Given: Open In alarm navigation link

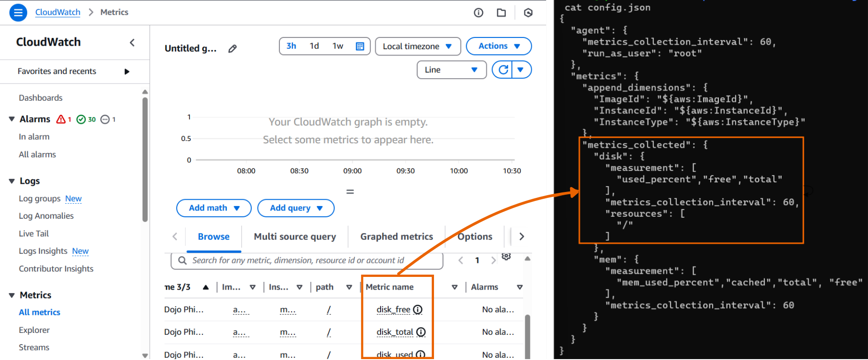Looking at the screenshot, I should coord(34,137).
